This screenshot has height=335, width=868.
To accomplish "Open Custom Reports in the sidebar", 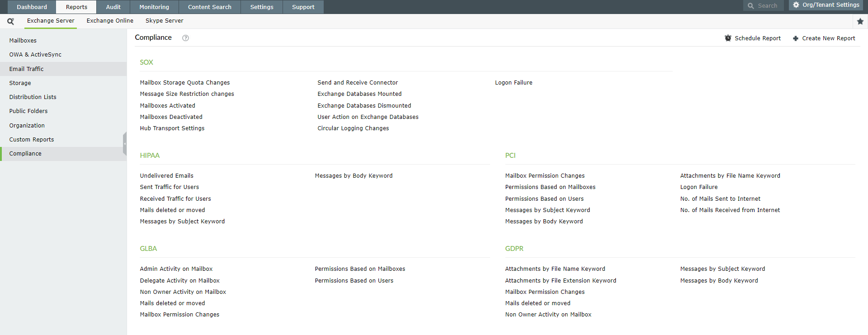I will pyautogui.click(x=63, y=140).
